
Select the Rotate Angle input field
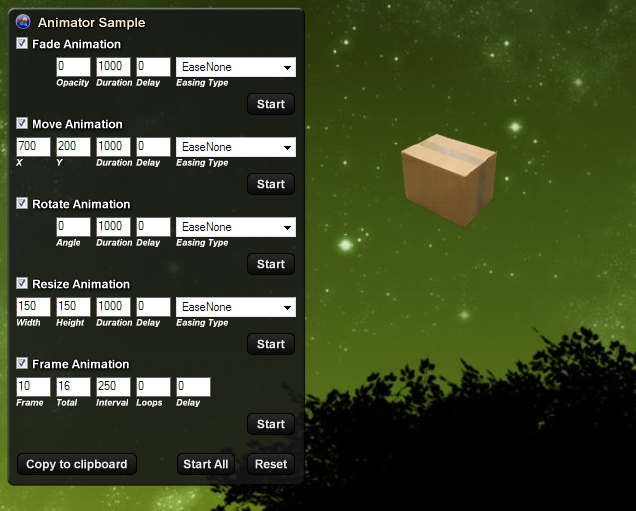[73, 226]
